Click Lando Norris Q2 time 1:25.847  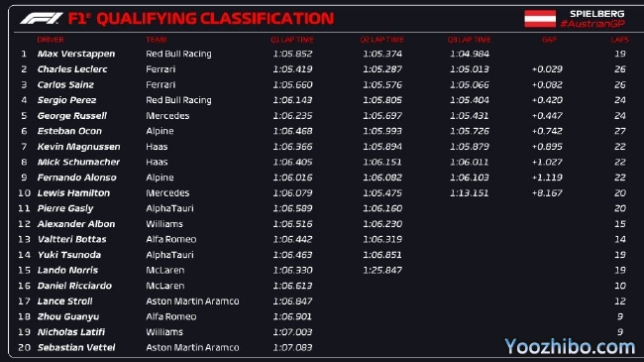point(382,271)
